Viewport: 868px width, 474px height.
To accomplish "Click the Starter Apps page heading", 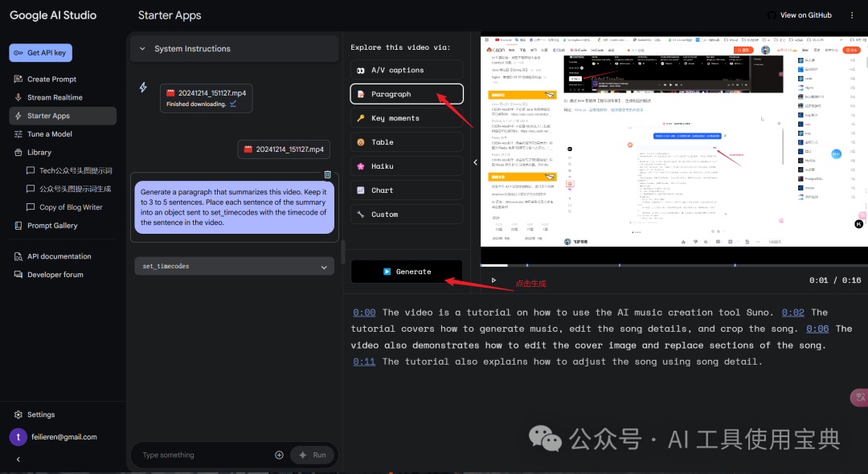I will point(170,15).
